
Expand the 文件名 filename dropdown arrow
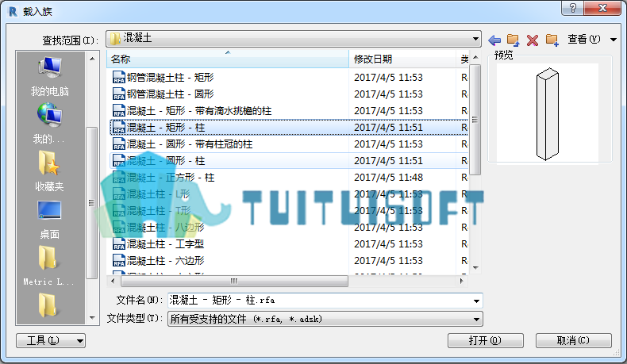pyautogui.click(x=476, y=301)
